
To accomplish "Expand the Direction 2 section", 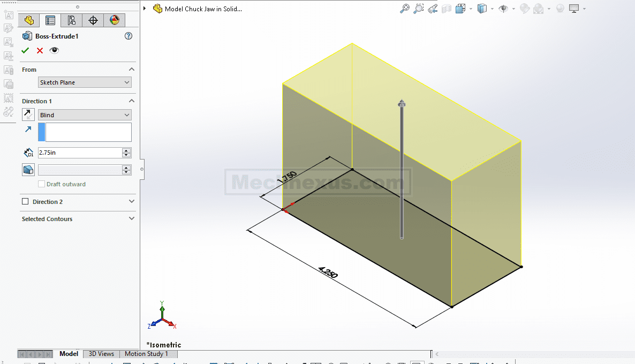I will pos(132,201).
